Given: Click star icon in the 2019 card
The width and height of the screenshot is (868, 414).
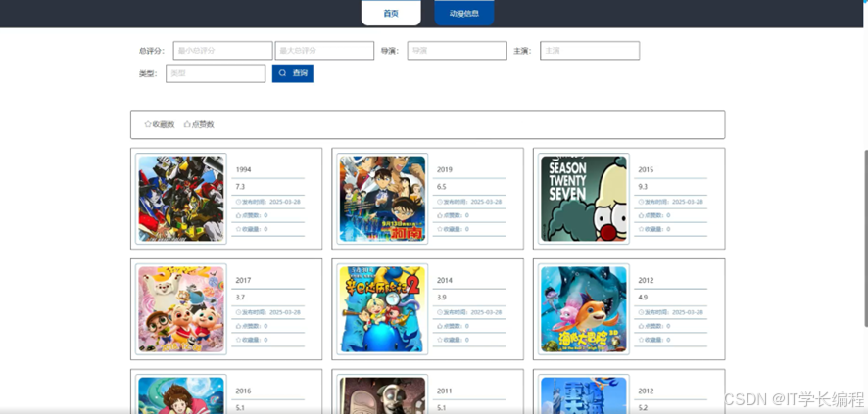Looking at the screenshot, I should 440,229.
